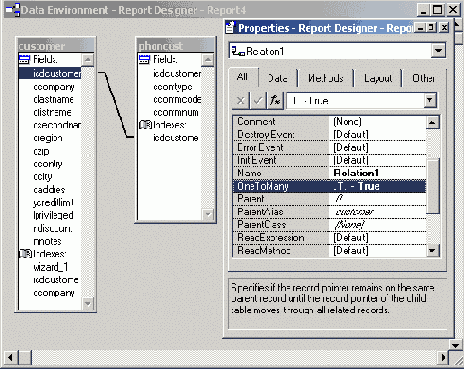
Task: Switch to the Data tab
Action: (277, 78)
